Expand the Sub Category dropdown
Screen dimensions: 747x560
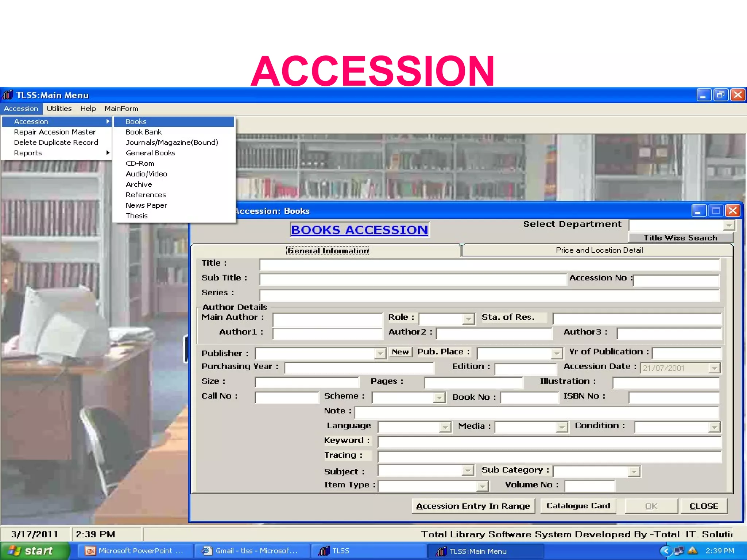coord(634,472)
